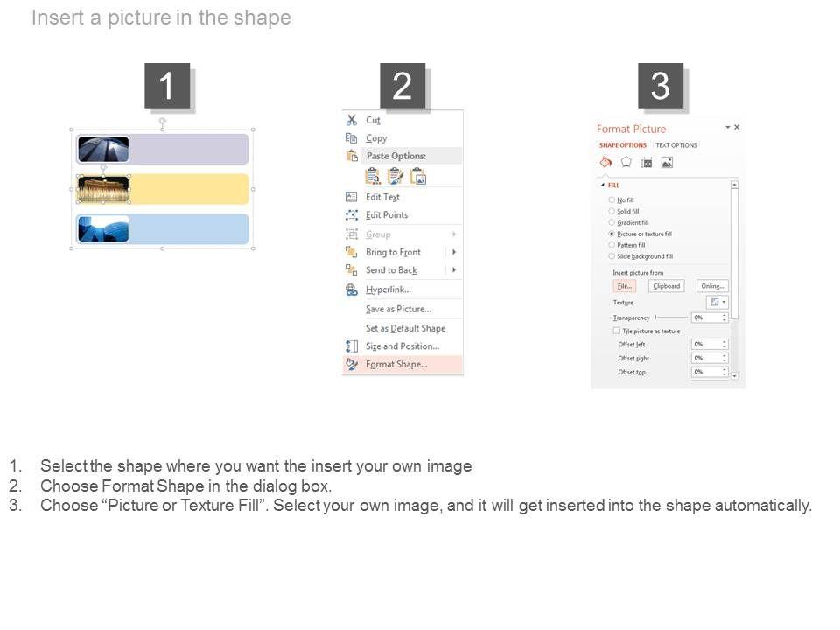Image resolution: width=840 pixels, height=630 pixels.
Task: Collapse the Fill section
Action: coord(602,185)
